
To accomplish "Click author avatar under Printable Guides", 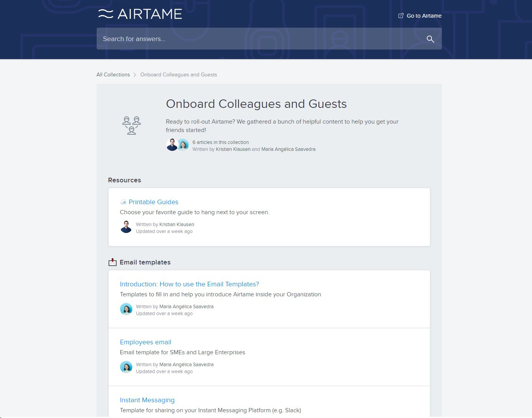I will pyautogui.click(x=126, y=227).
